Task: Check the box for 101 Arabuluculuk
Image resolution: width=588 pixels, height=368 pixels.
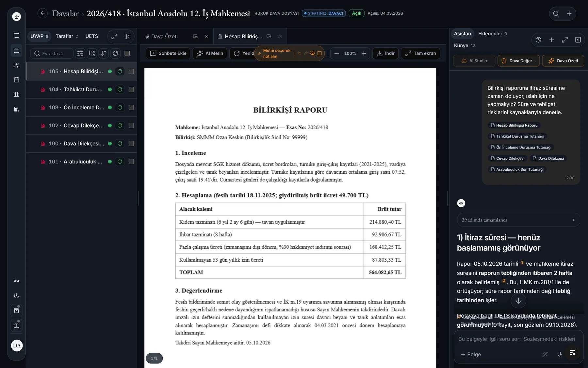Action: [131, 162]
